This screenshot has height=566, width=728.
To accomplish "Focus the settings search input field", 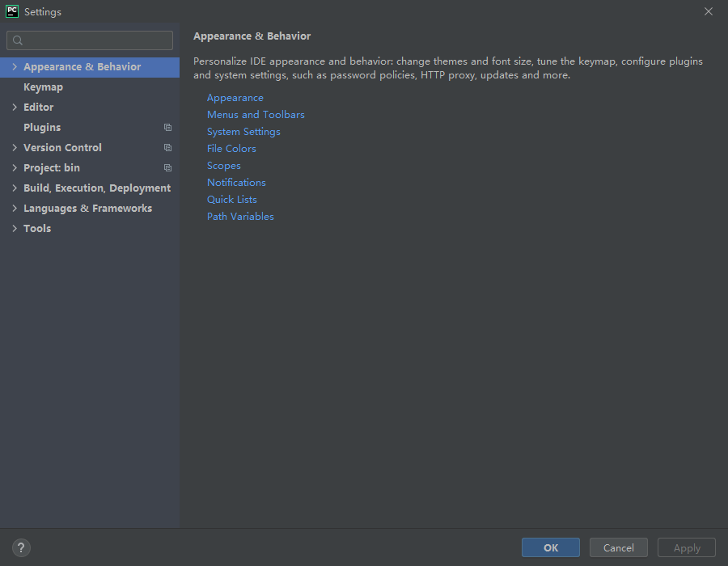I will 90,40.
